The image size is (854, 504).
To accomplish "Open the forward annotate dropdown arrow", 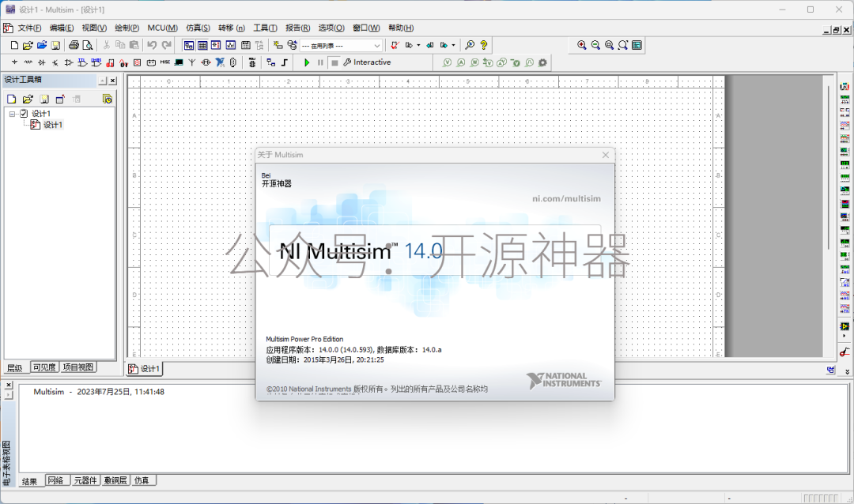I will [453, 45].
